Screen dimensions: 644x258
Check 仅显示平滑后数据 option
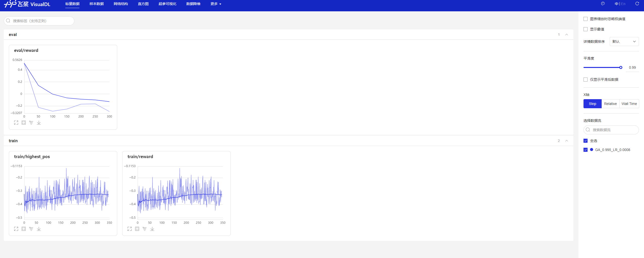point(586,80)
